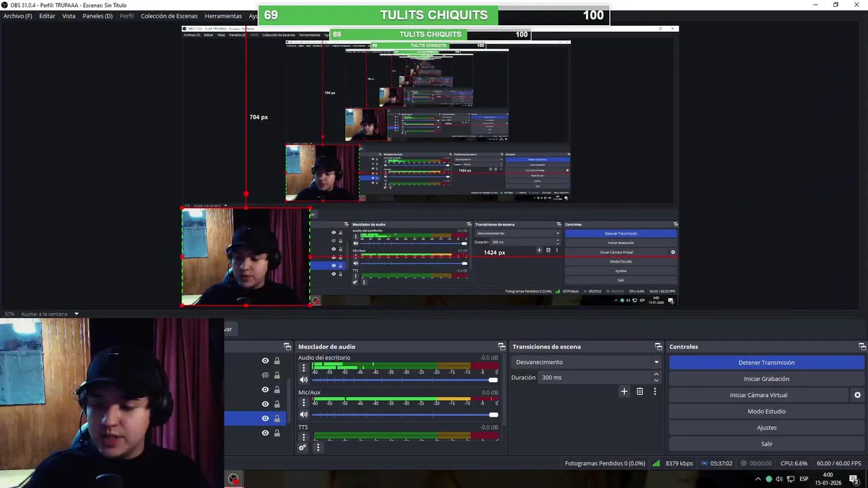Increase Duración with up arrow
This screenshot has width=868, height=488.
tap(656, 374)
